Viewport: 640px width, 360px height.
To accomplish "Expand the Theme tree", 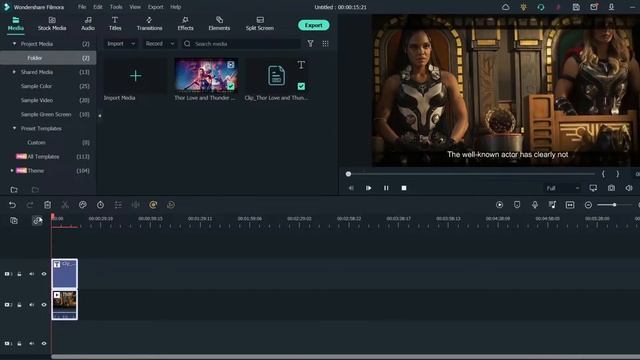I will tap(11, 171).
